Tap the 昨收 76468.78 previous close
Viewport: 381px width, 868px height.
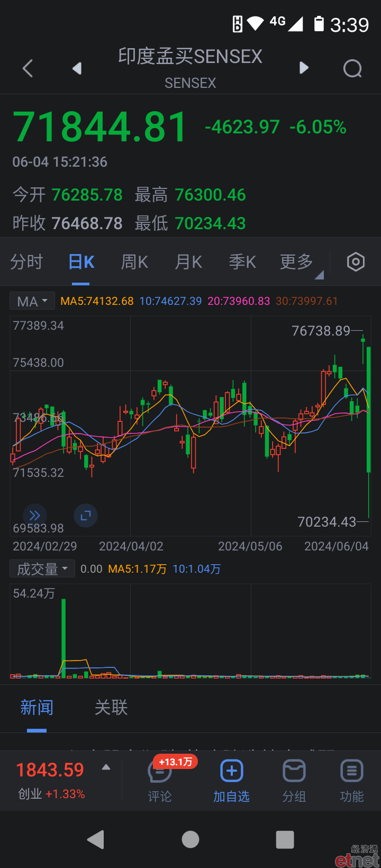tap(68, 223)
